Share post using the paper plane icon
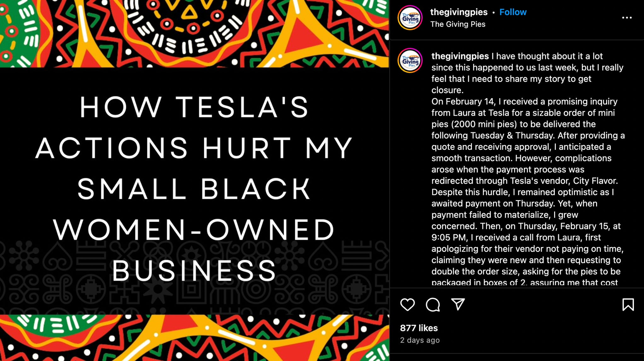644x361 pixels. coord(458,304)
